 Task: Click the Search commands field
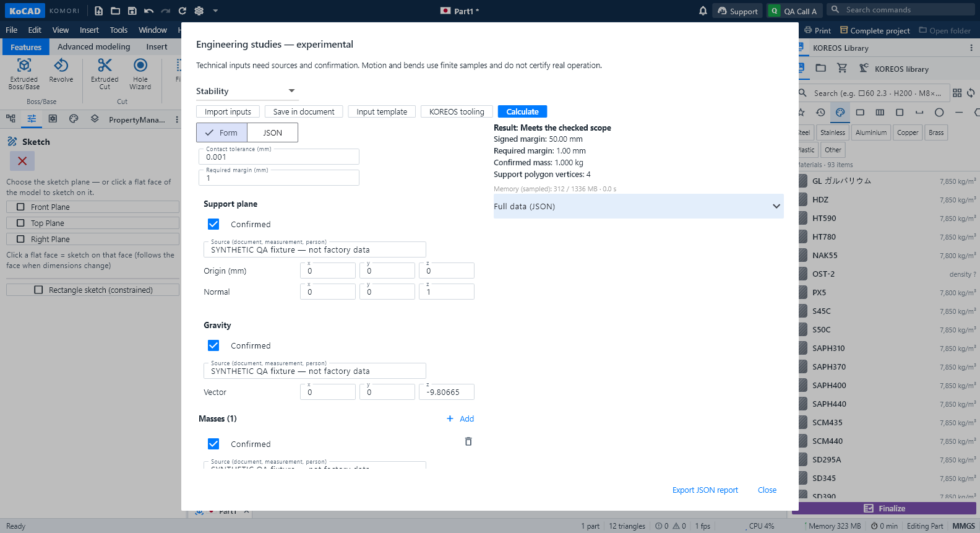(900, 9)
